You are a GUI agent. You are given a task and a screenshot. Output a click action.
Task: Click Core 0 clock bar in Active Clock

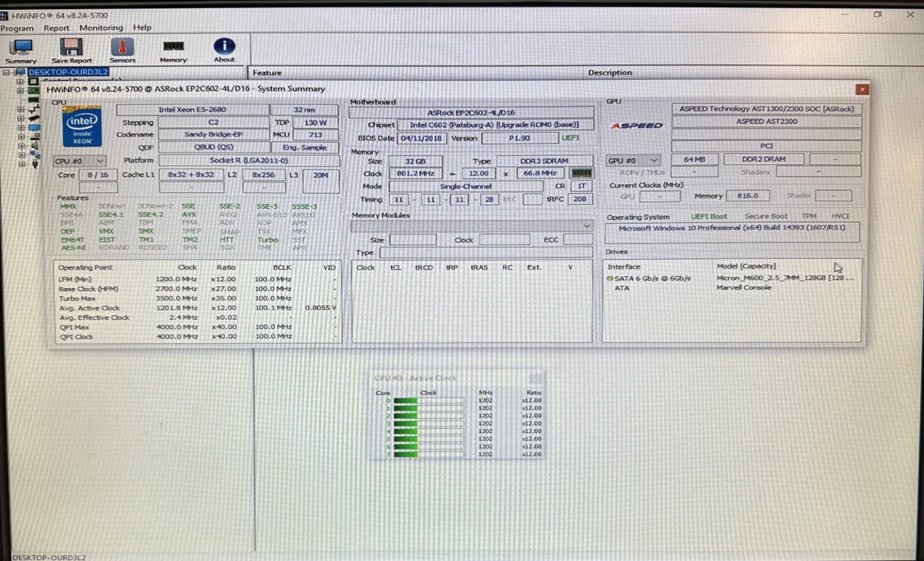click(x=429, y=401)
